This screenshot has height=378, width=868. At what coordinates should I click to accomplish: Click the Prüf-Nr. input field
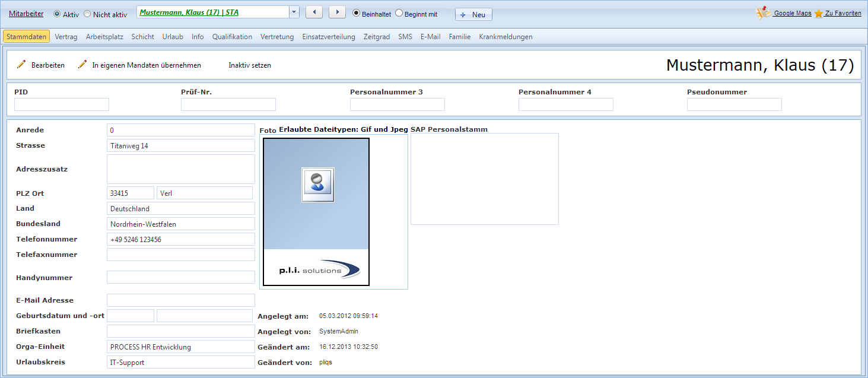(x=228, y=104)
